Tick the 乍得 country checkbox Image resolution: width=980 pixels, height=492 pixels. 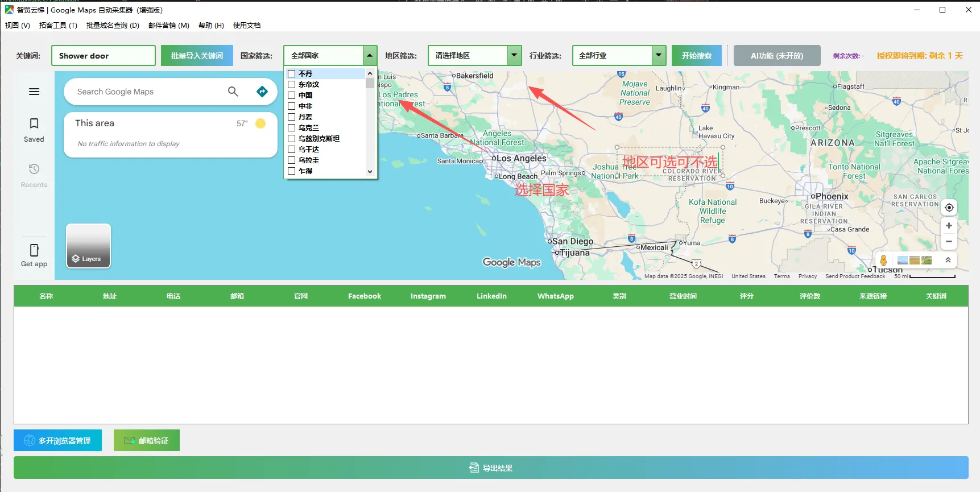pos(292,171)
